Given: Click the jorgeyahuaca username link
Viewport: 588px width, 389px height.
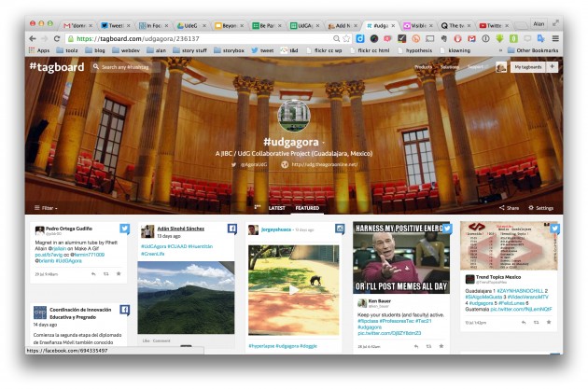Looking at the screenshot, I should [276, 229].
